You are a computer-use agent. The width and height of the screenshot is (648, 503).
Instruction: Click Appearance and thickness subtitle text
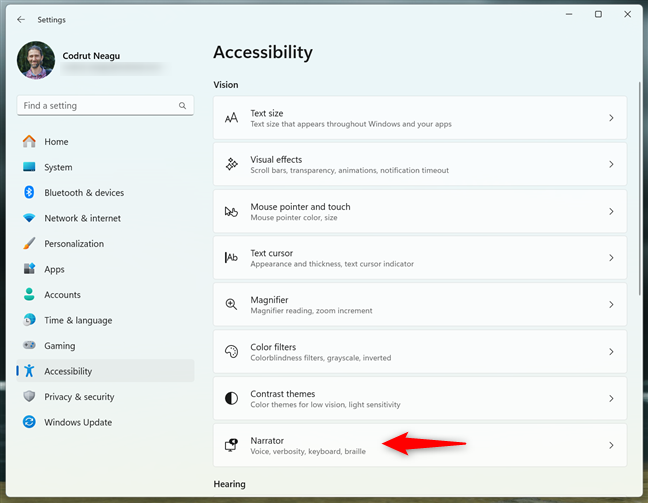332,264
